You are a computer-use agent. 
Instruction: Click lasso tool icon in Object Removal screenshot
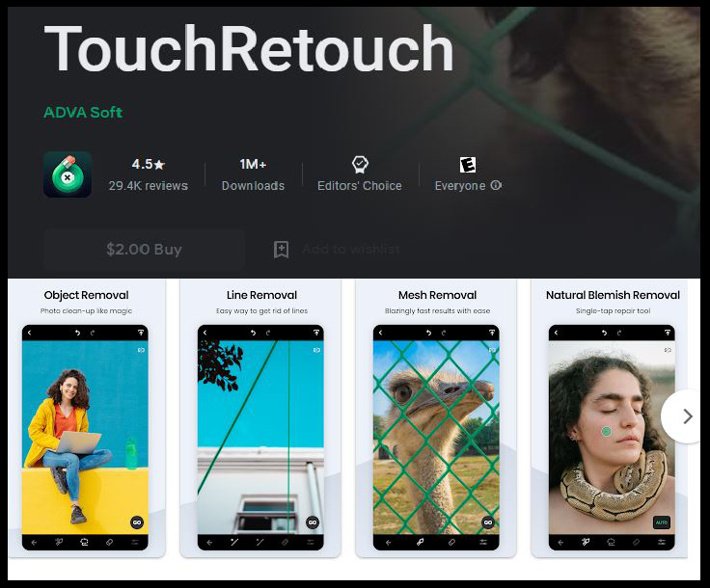84,542
